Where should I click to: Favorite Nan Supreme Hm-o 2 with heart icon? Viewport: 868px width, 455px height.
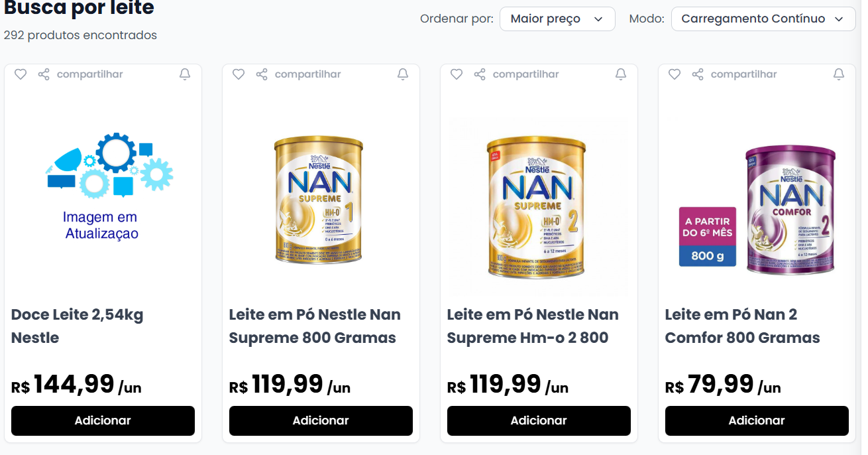(457, 74)
